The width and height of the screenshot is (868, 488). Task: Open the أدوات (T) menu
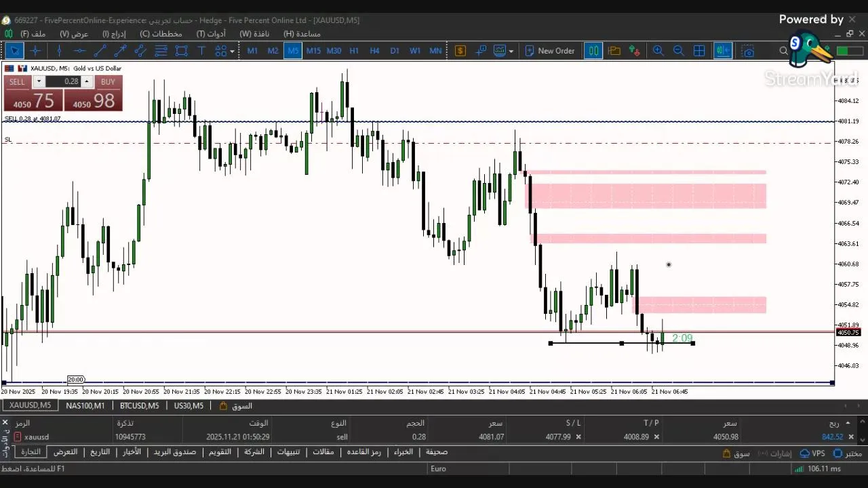tap(211, 33)
